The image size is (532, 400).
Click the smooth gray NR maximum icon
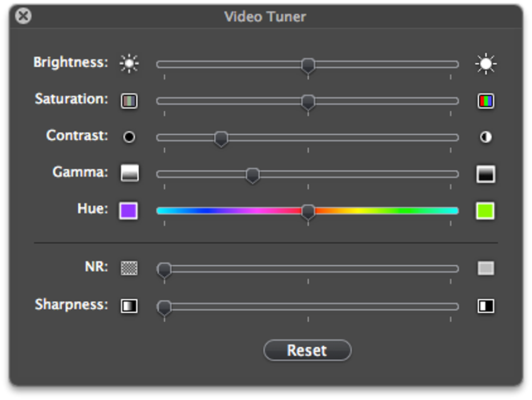(486, 268)
